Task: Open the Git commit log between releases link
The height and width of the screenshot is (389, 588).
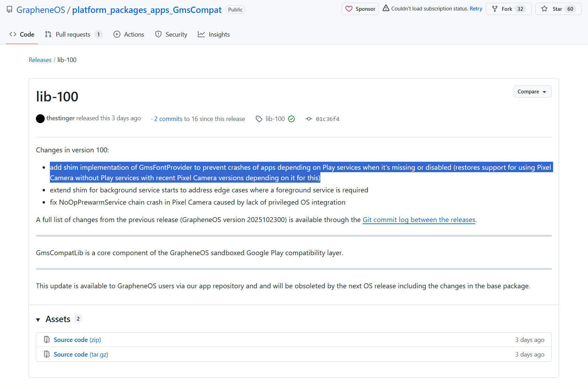Action: click(x=419, y=220)
